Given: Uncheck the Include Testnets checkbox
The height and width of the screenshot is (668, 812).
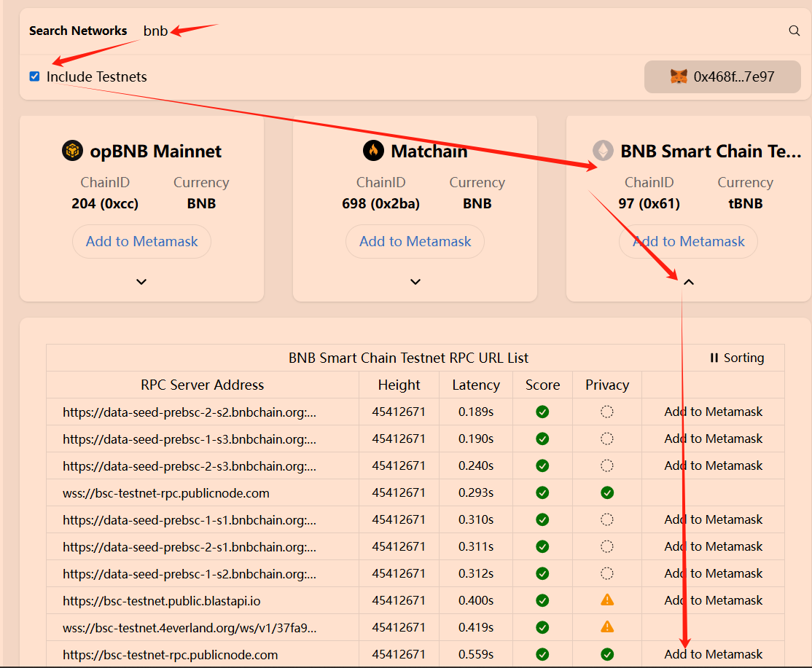Looking at the screenshot, I should point(35,76).
